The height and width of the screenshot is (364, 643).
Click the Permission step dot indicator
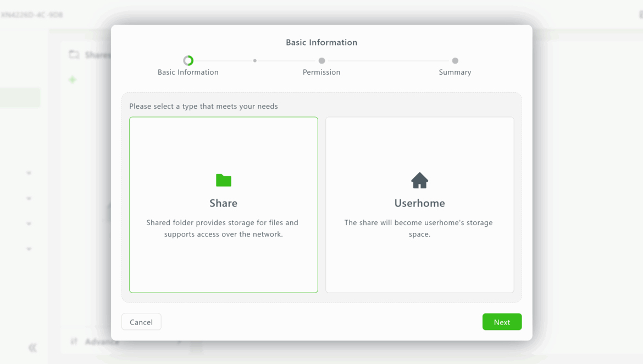point(321,61)
